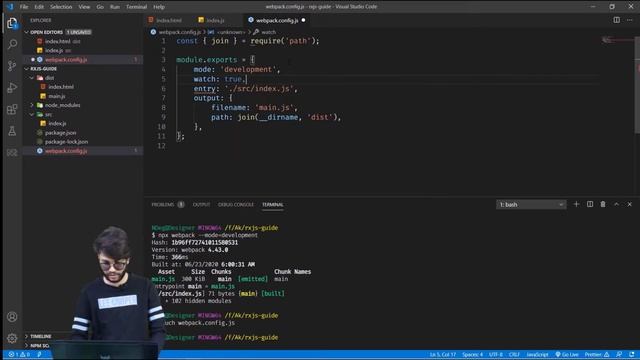Screen dimensions: 640x360
Task: Open the Accounts icon in the activity bar
Action: coord(12,316)
